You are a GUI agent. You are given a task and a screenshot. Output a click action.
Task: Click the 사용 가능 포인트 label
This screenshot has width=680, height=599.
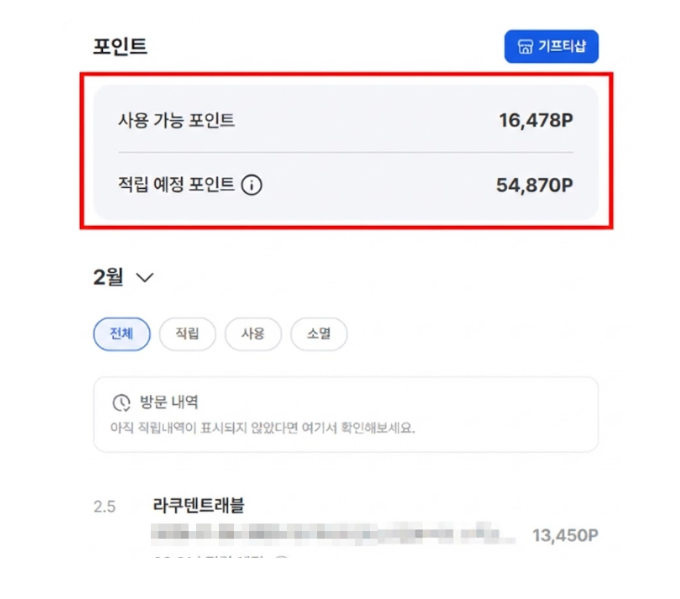coord(176,121)
